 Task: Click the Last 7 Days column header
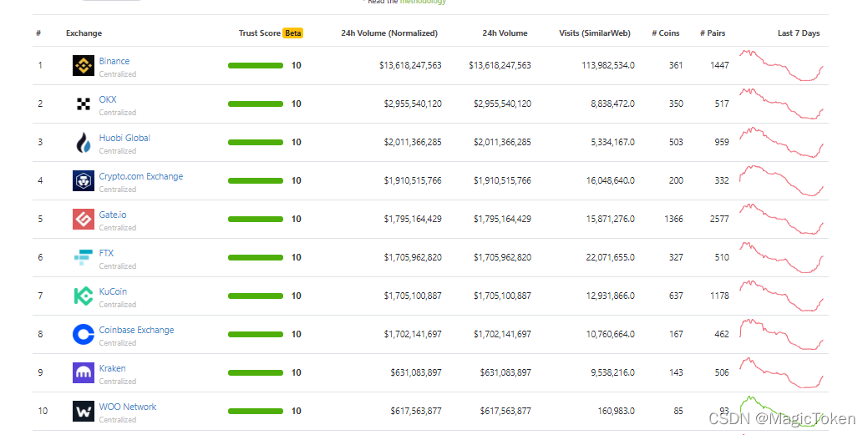(799, 33)
